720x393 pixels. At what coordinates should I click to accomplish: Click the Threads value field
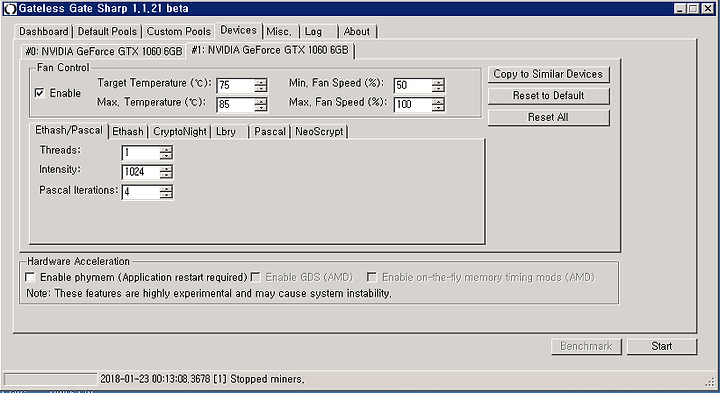click(141, 153)
